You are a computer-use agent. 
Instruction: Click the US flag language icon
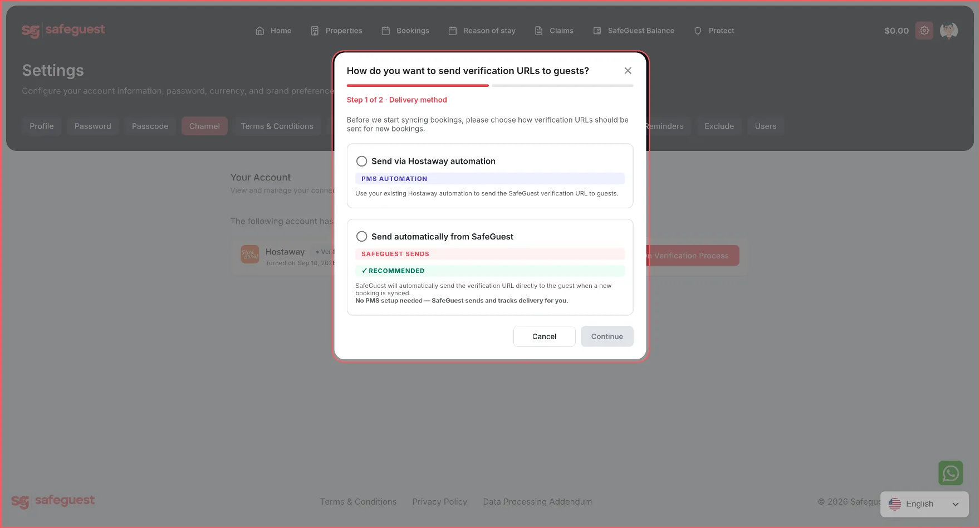tap(895, 504)
